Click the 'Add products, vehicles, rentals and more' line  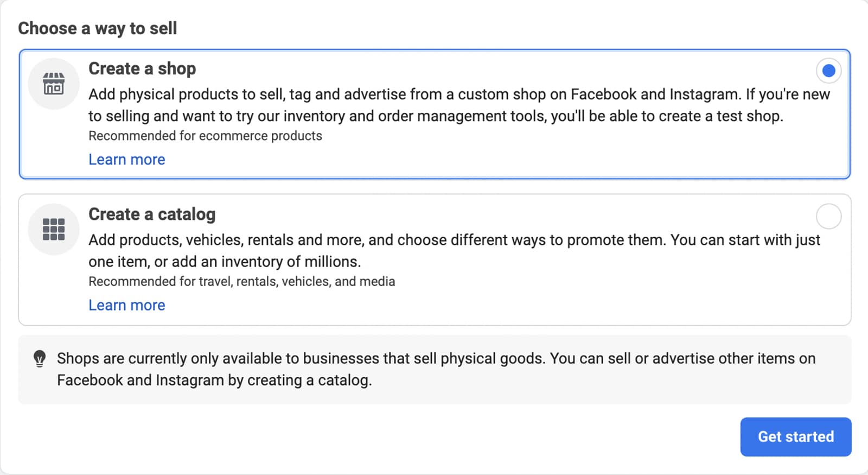pos(455,240)
